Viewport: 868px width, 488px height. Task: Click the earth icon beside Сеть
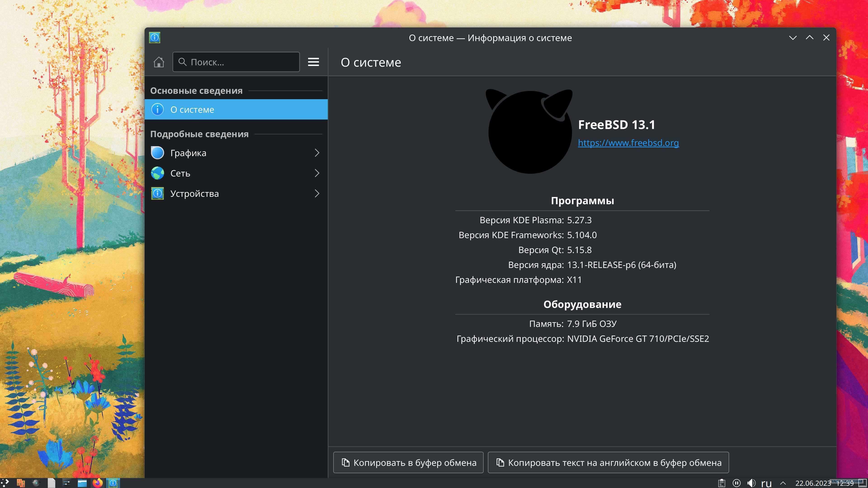point(157,173)
